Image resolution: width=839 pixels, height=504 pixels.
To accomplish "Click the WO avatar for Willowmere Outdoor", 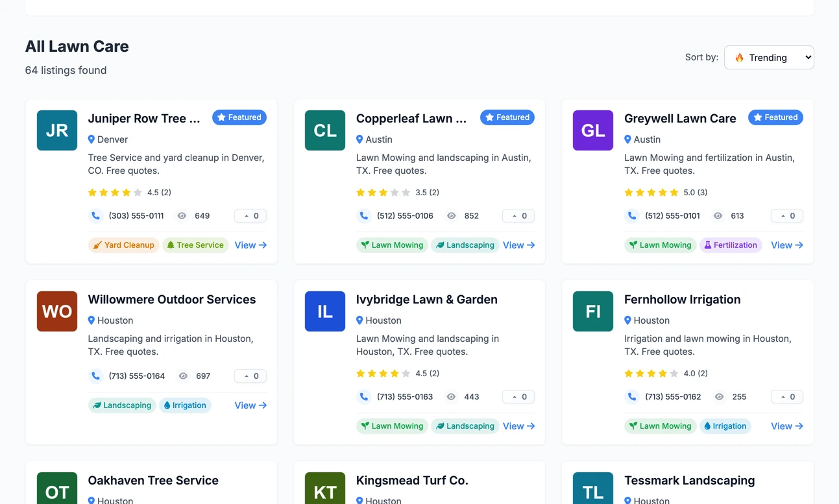I will coord(57,311).
